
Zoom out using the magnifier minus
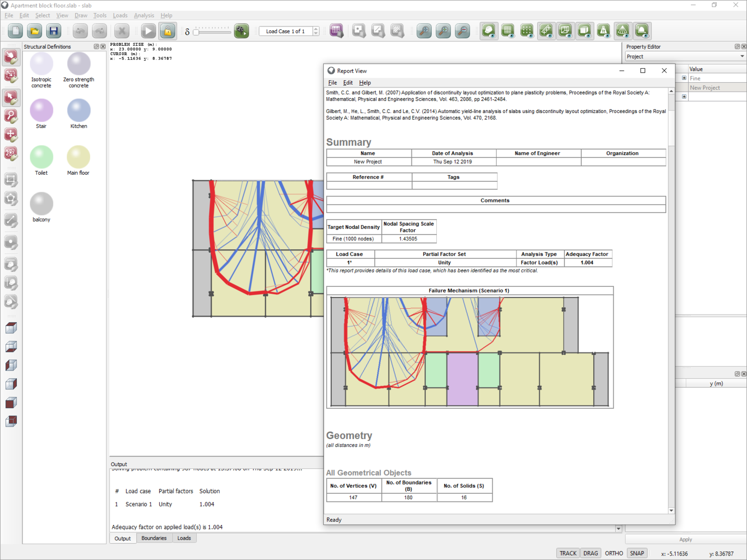pyautogui.click(x=463, y=31)
